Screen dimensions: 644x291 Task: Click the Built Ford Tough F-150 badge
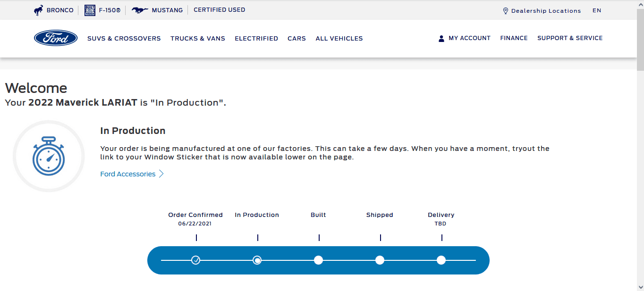(x=90, y=10)
